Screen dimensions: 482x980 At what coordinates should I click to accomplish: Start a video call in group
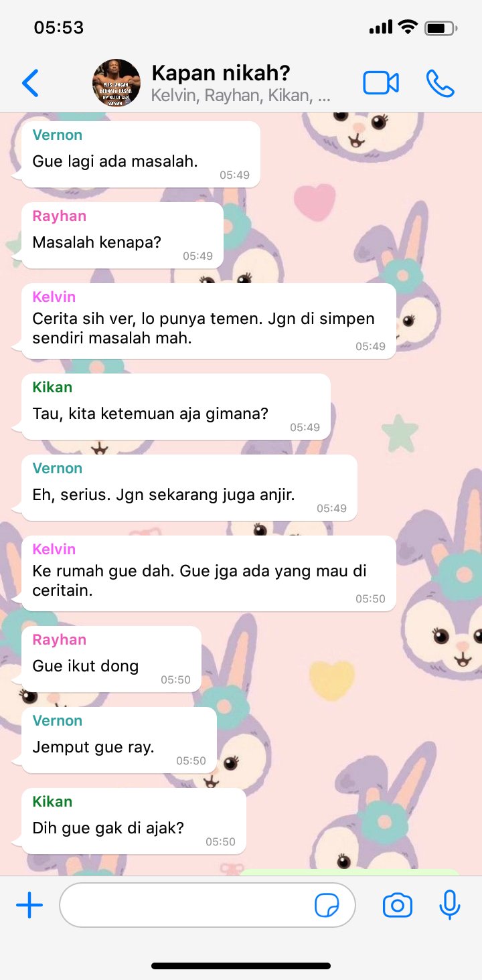tap(381, 83)
